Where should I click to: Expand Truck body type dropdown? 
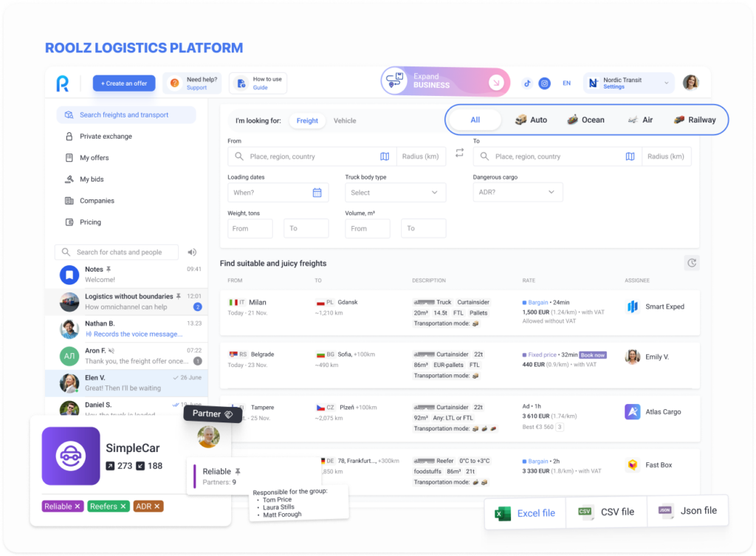(396, 193)
